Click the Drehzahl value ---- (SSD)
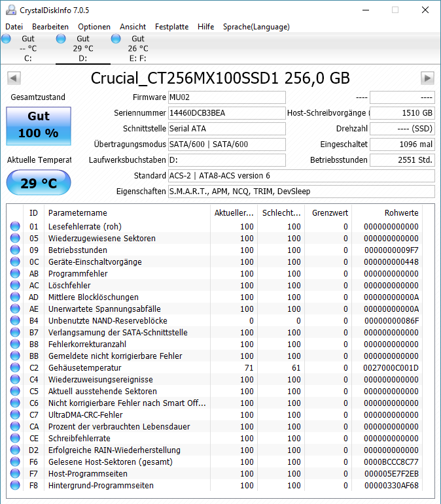Screen dimensions: 441x504 pyautogui.click(x=402, y=129)
